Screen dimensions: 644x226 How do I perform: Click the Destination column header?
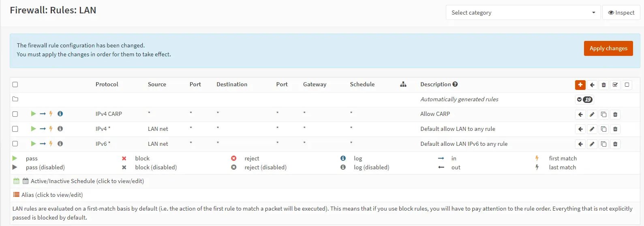tap(232, 84)
